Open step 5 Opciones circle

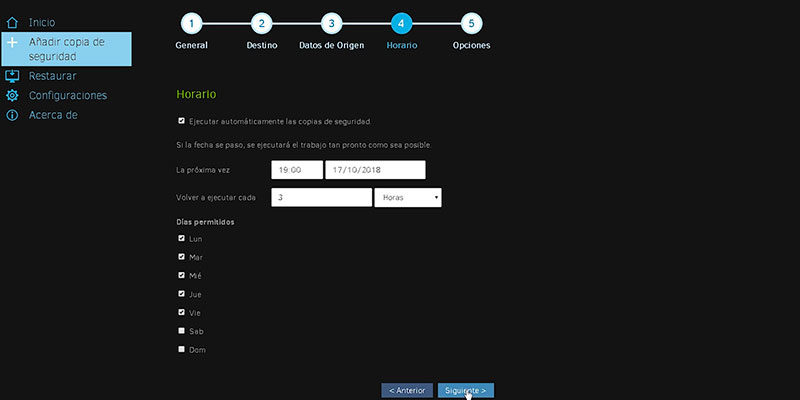tap(471, 23)
